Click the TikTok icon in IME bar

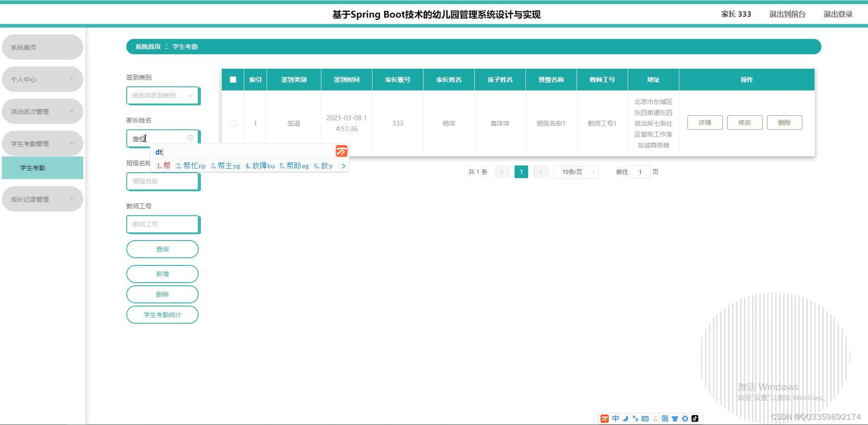695,418
